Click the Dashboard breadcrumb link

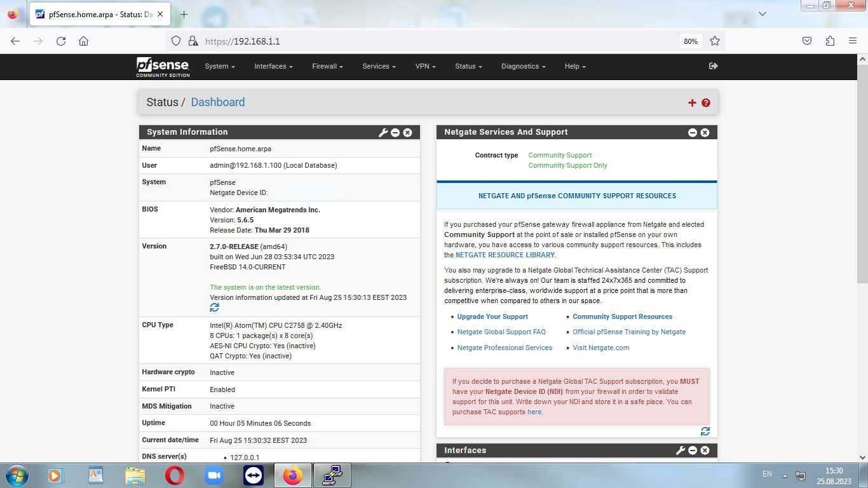[217, 102]
